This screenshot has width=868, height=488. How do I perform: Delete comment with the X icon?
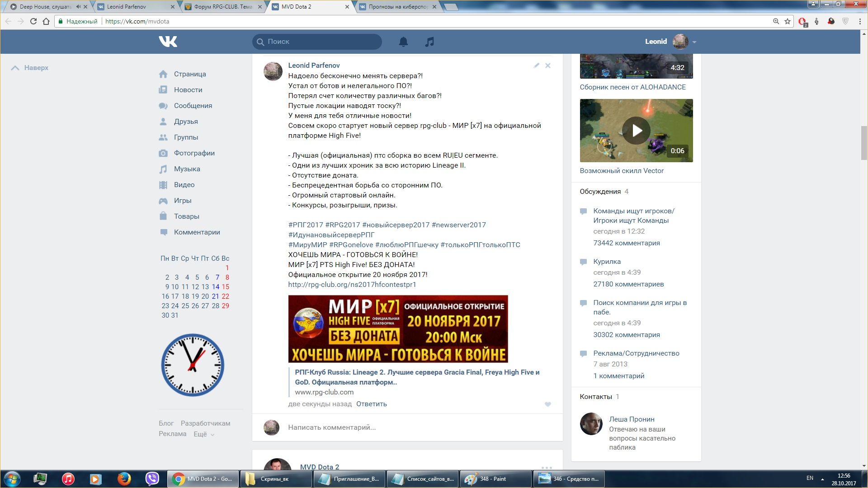(x=548, y=66)
